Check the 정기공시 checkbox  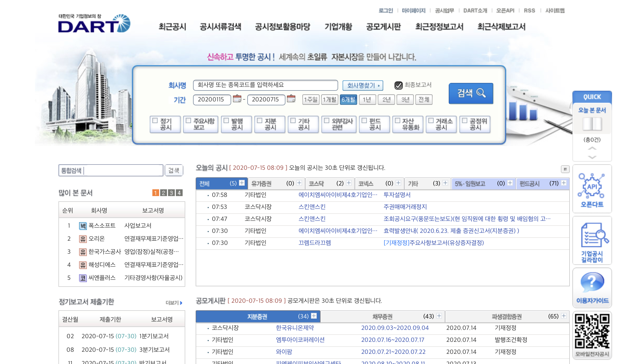(155, 120)
